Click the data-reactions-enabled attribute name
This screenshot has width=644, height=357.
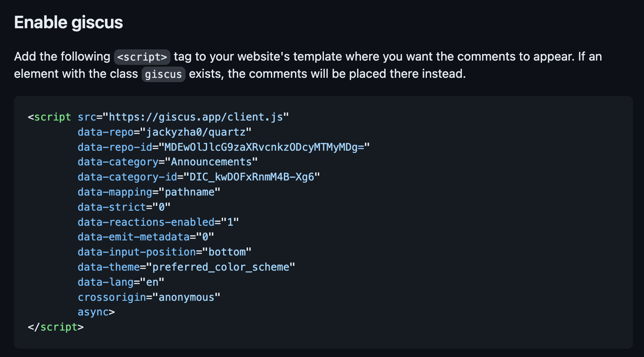[146, 222]
